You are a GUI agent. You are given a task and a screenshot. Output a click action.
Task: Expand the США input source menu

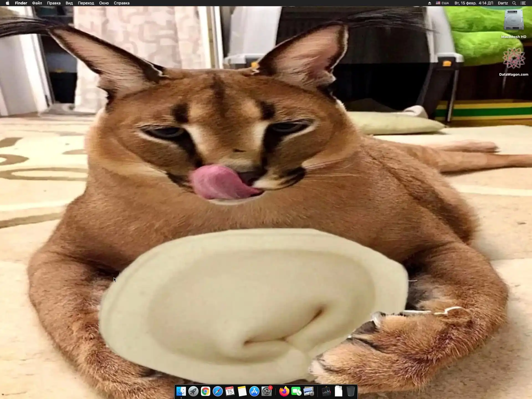pyautogui.click(x=442, y=3)
